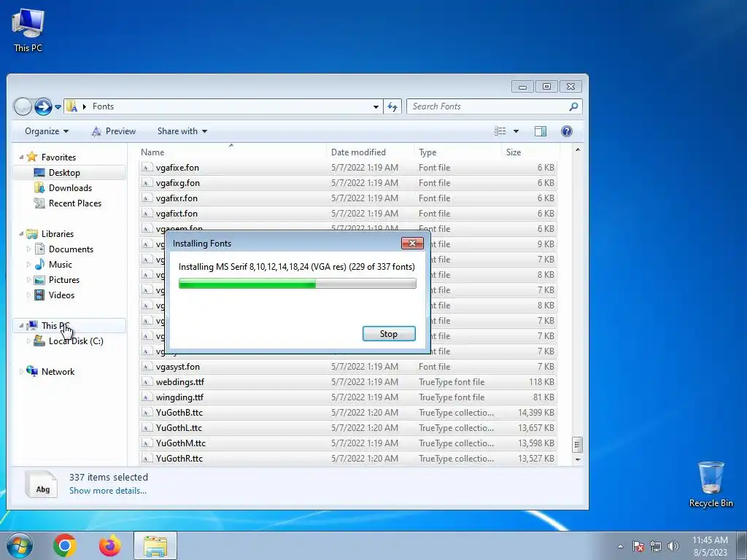Click the Windows Start orb
This screenshot has width=747, height=560.
point(20,545)
